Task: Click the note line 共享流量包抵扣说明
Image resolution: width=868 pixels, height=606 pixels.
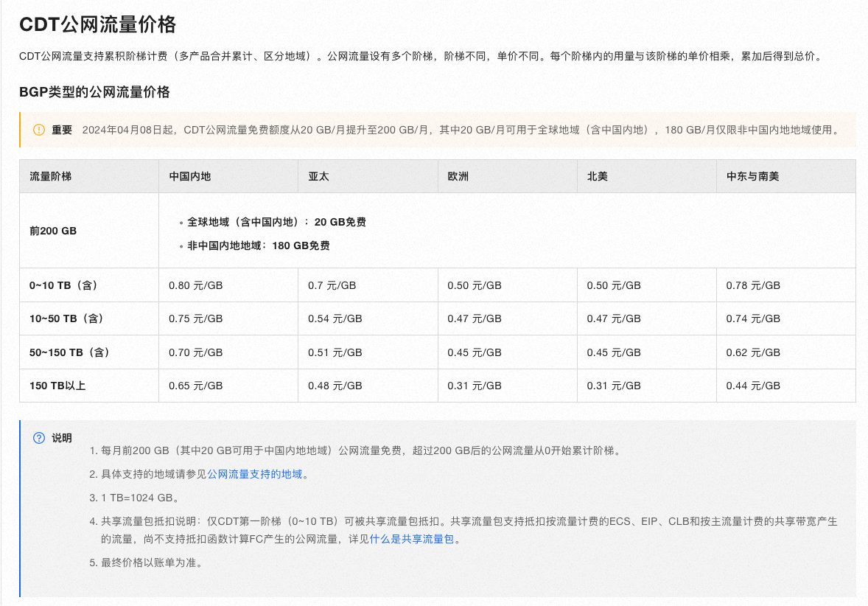Action: click(463, 530)
